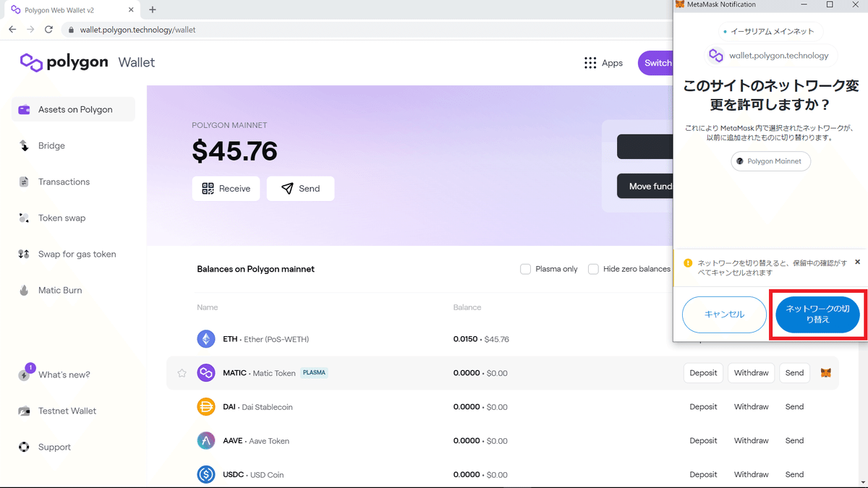Click Send for MATIC row
868x488 pixels.
[x=794, y=373]
